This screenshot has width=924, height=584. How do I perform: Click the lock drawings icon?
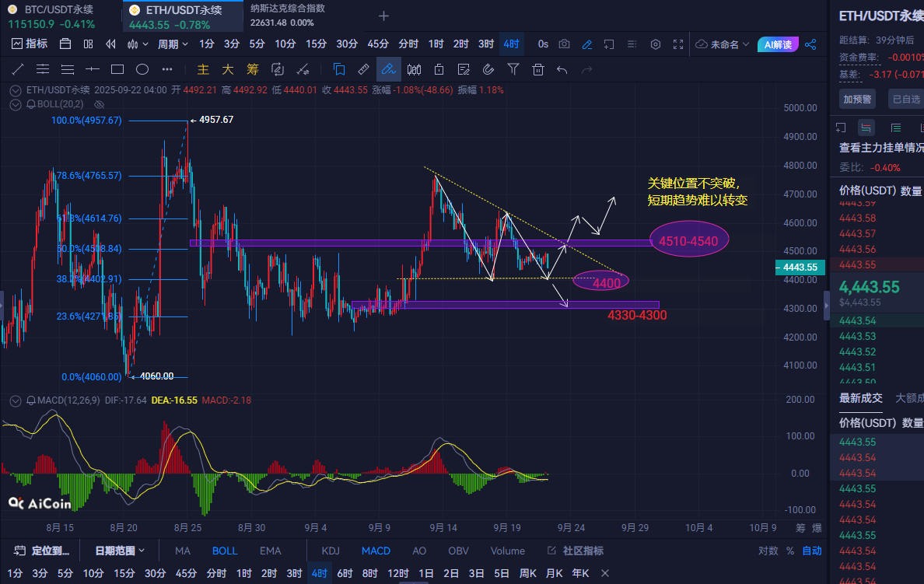(439, 69)
